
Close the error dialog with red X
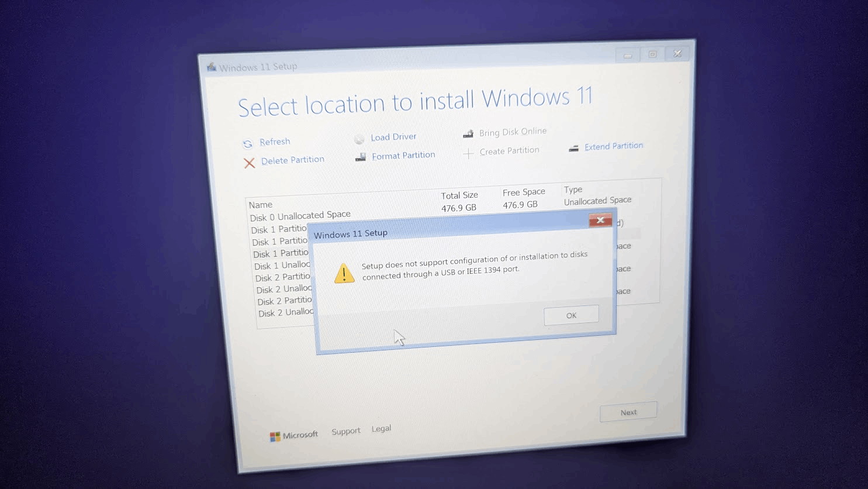[600, 220]
